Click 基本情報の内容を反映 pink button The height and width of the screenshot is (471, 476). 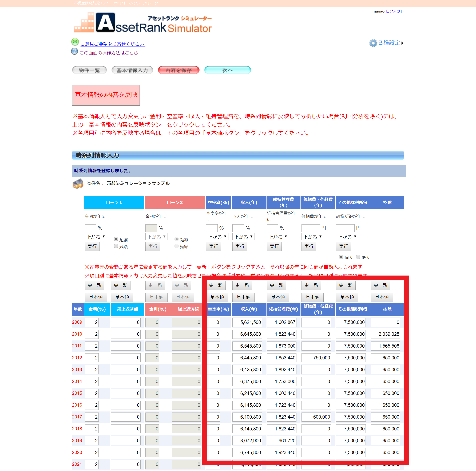click(106, 95)
